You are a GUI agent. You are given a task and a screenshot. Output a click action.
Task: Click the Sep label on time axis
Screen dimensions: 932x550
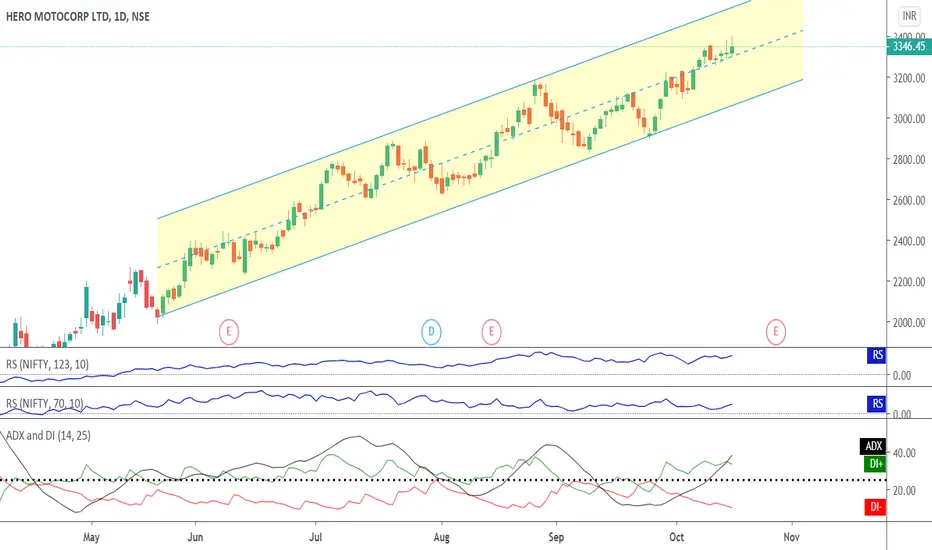click(x=556, y=538)
